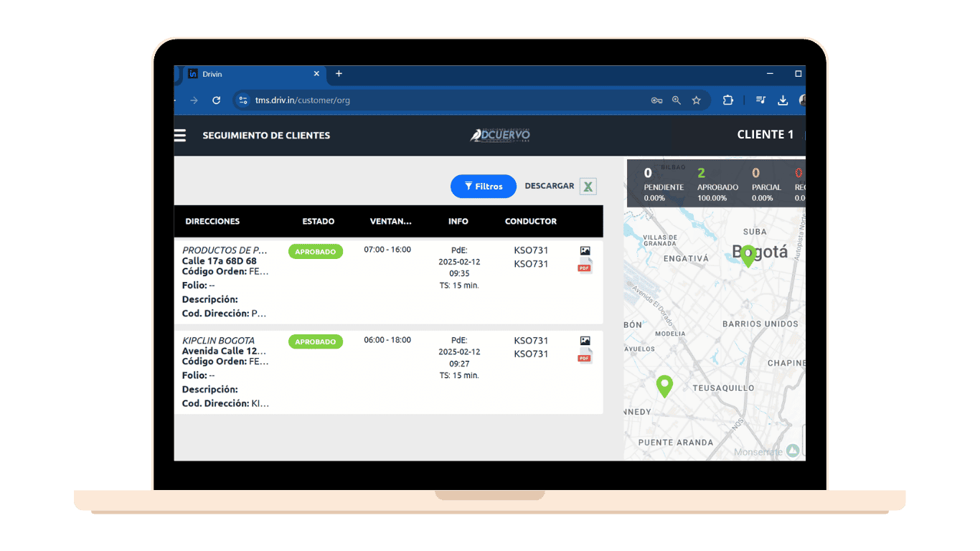Click the VENTAN… column header
The image size is (980, 551).
391,222
